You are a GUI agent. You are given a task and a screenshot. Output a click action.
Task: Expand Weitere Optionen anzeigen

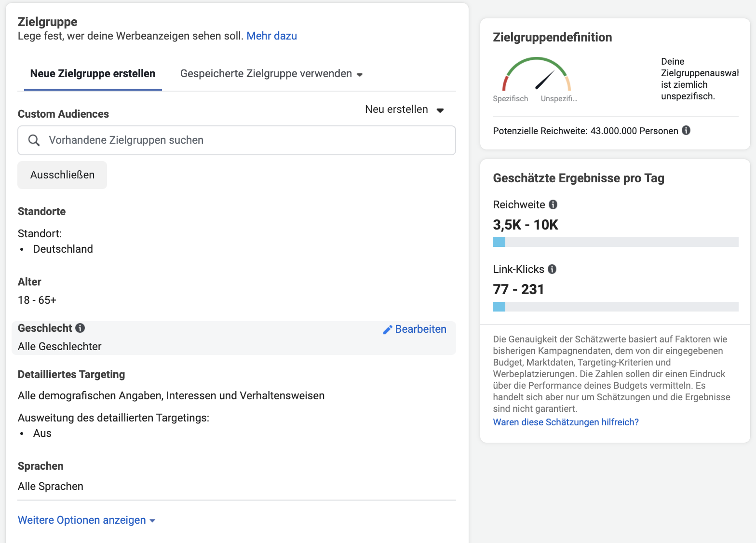click(87, 520)
